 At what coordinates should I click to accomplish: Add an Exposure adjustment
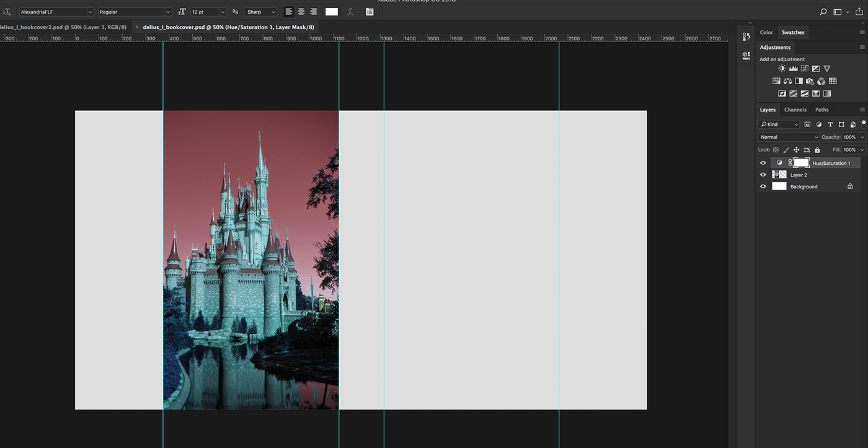coord(816,69)
